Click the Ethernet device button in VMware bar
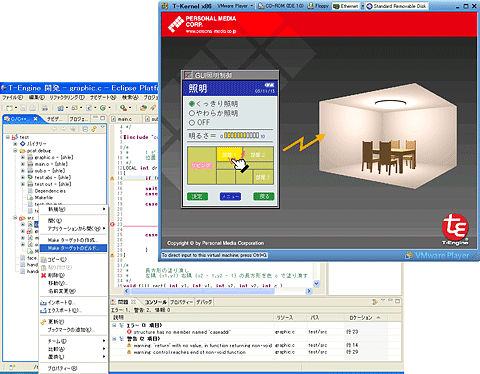Screen dimensions: 480x374 tap(346, 6)
